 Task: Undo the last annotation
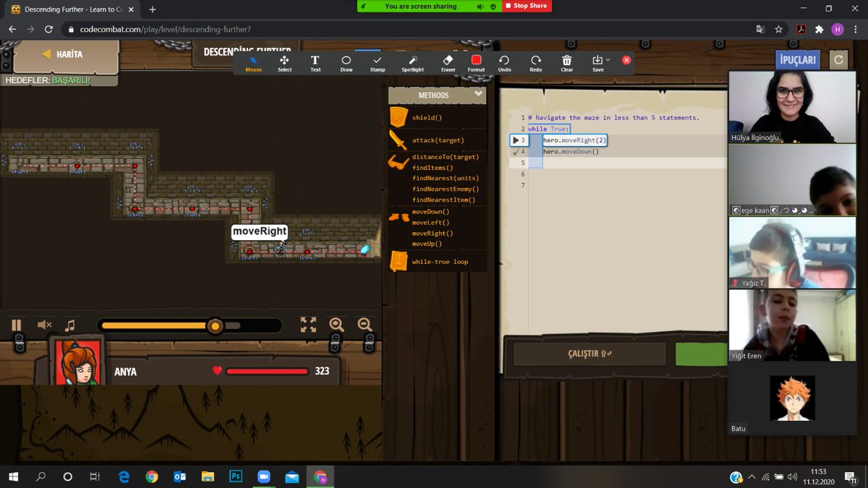(504, 64)
